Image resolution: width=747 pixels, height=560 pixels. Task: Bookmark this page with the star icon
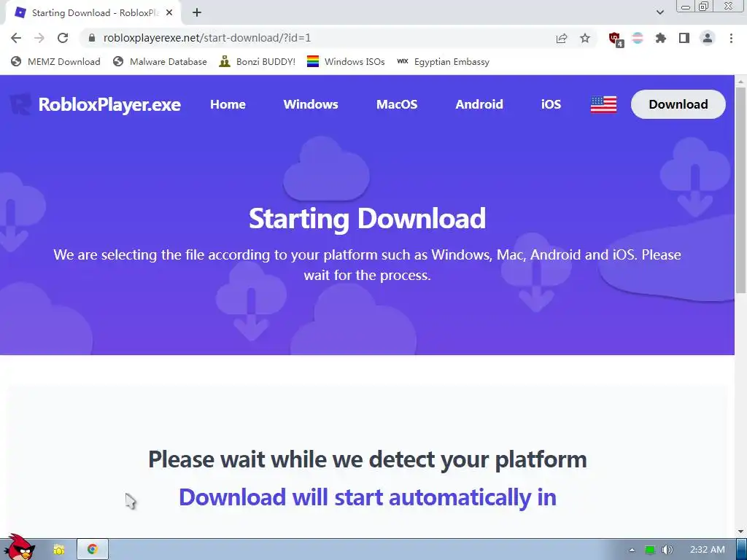coord(585,38)
